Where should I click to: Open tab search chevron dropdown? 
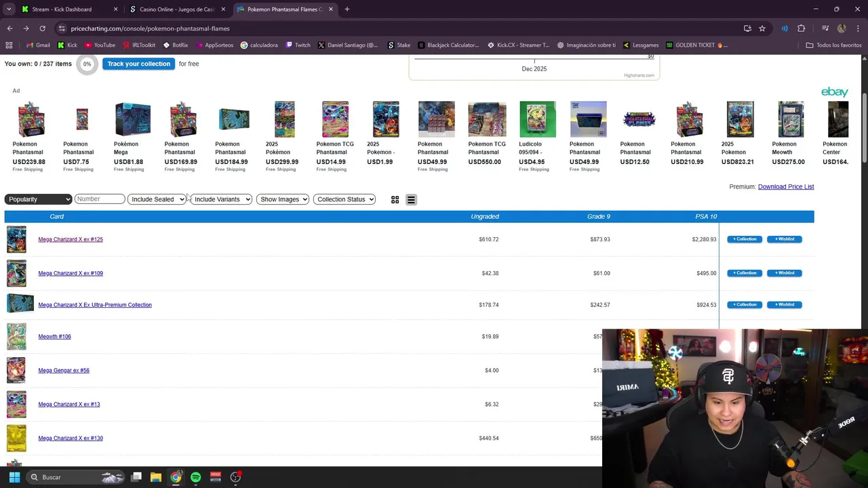point(9,9)
